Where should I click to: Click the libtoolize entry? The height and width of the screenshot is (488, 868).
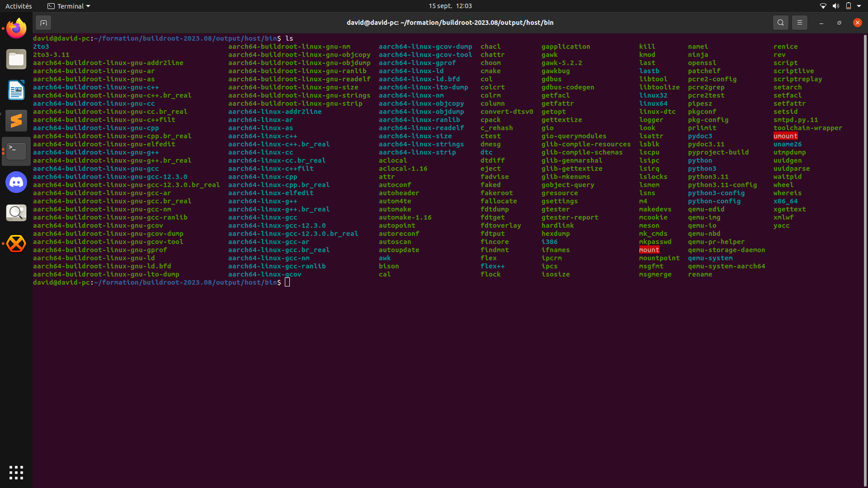[659, 87]
